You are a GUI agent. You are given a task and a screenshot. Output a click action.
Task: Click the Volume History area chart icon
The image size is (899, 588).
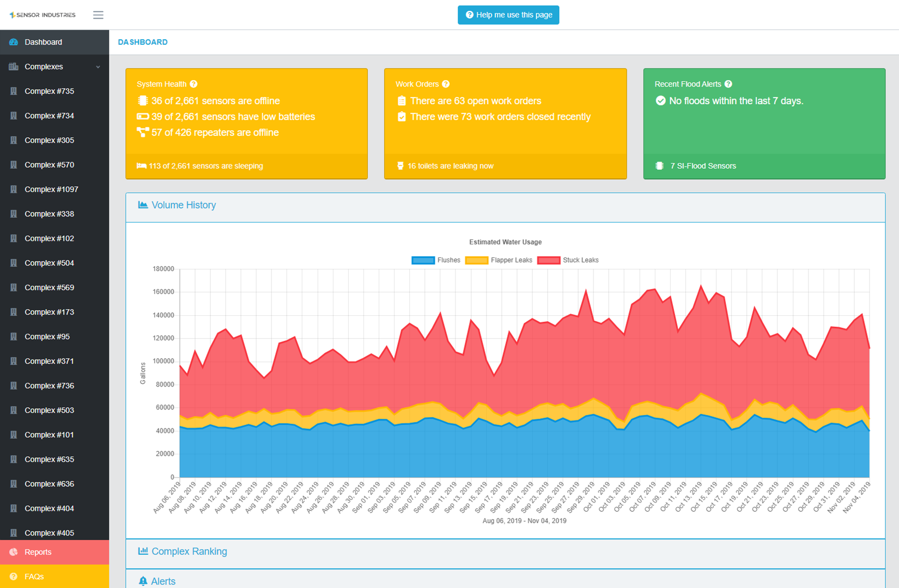pos(143,205)
